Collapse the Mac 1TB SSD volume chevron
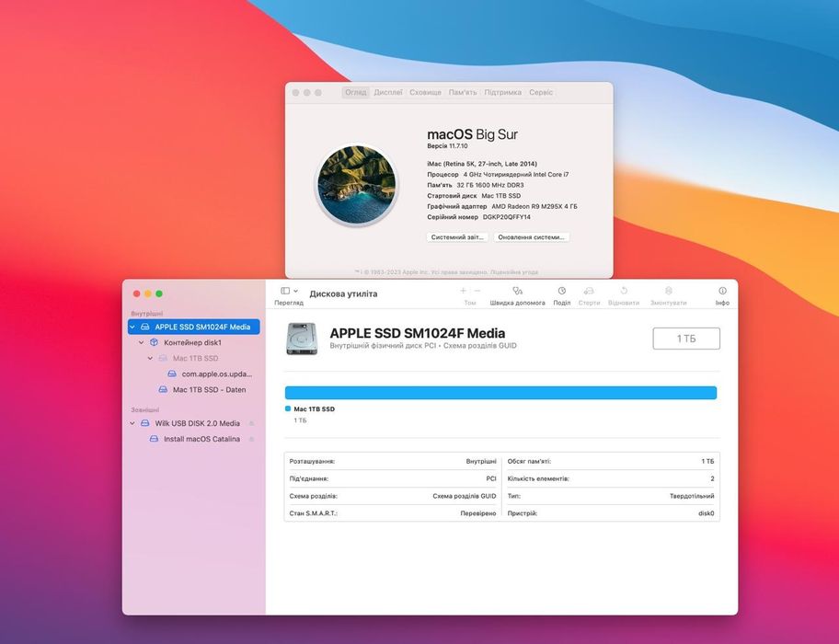This screenshot has width=839, height=644. tap(150, 359)
